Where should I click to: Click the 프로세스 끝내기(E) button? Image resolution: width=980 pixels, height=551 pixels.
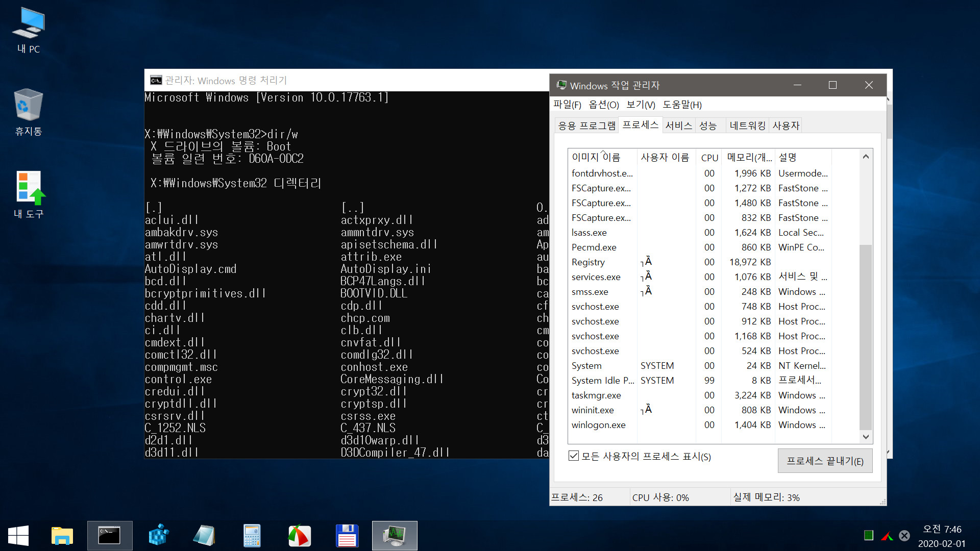click(x=825, y=461)
